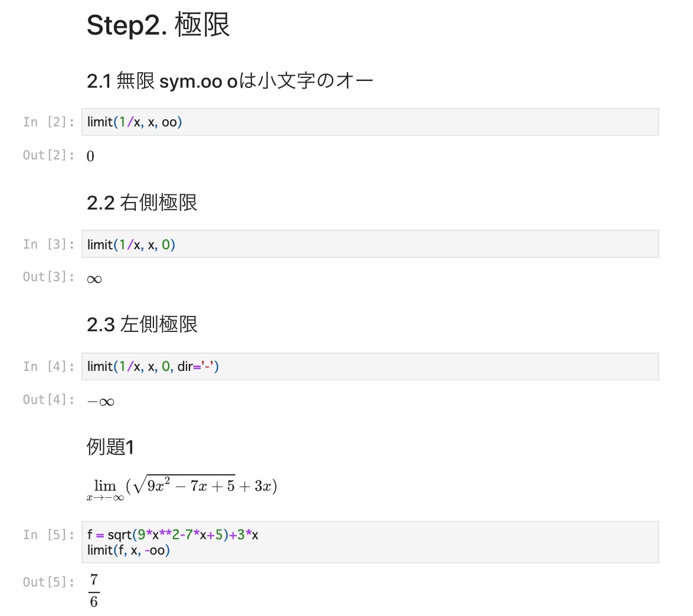Select the 例題1 heading
This screenshot has width=693, height=616.
point(110,446)
